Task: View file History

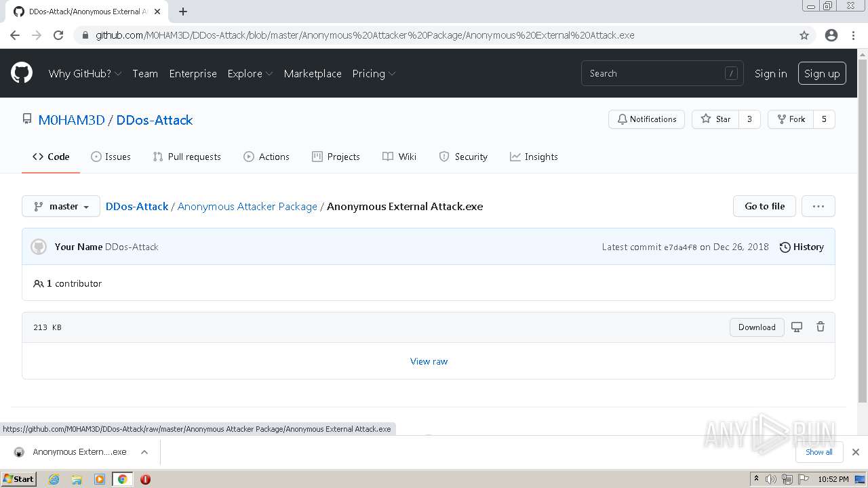Action: tap(802, 247)
